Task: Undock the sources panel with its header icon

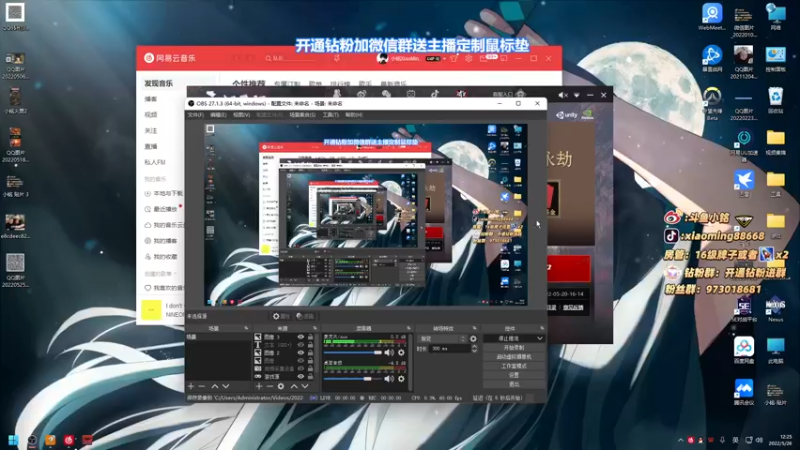Action: click(x=314, y=328)
